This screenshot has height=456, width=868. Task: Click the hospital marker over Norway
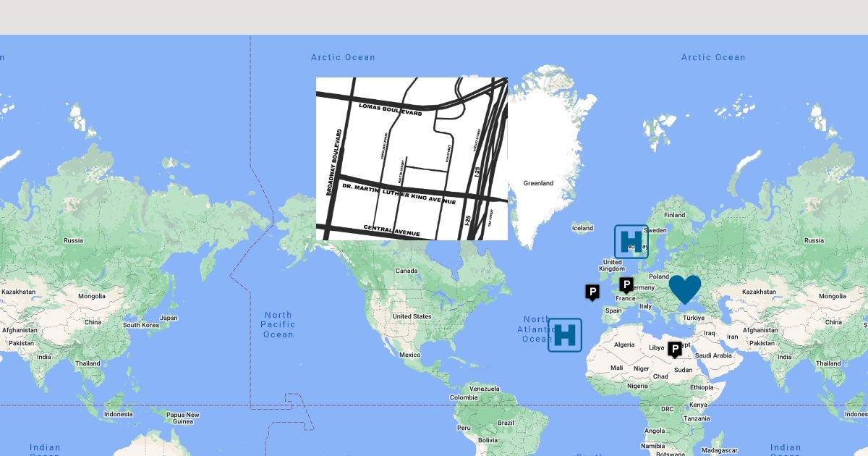(631, 242)
